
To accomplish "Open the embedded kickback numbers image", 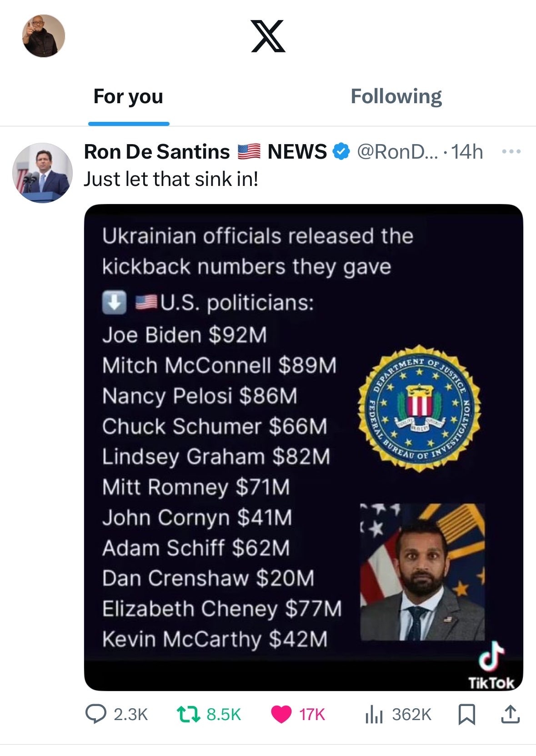I will coord(304,447).
